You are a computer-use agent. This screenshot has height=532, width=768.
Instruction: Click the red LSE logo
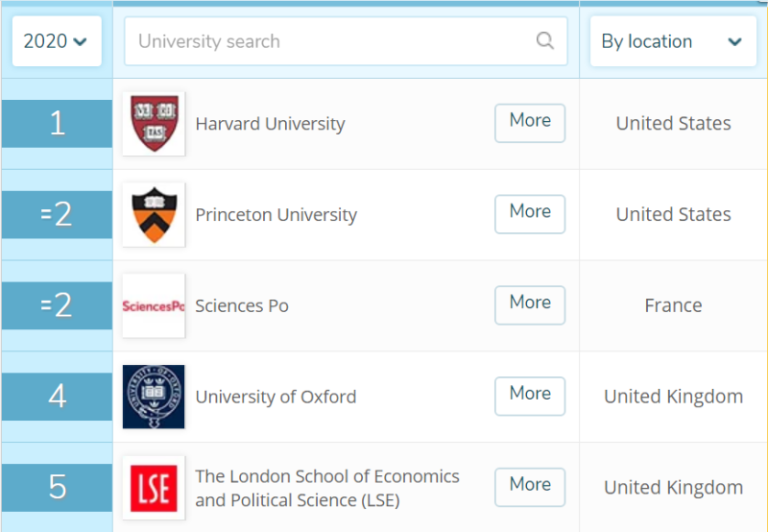(x=154, y=488)
